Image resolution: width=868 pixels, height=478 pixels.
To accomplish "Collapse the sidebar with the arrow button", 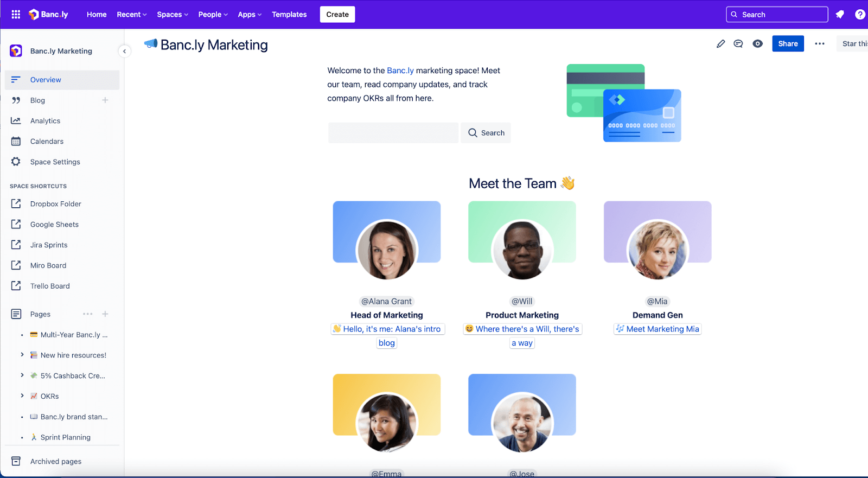I will coord(124,51).
